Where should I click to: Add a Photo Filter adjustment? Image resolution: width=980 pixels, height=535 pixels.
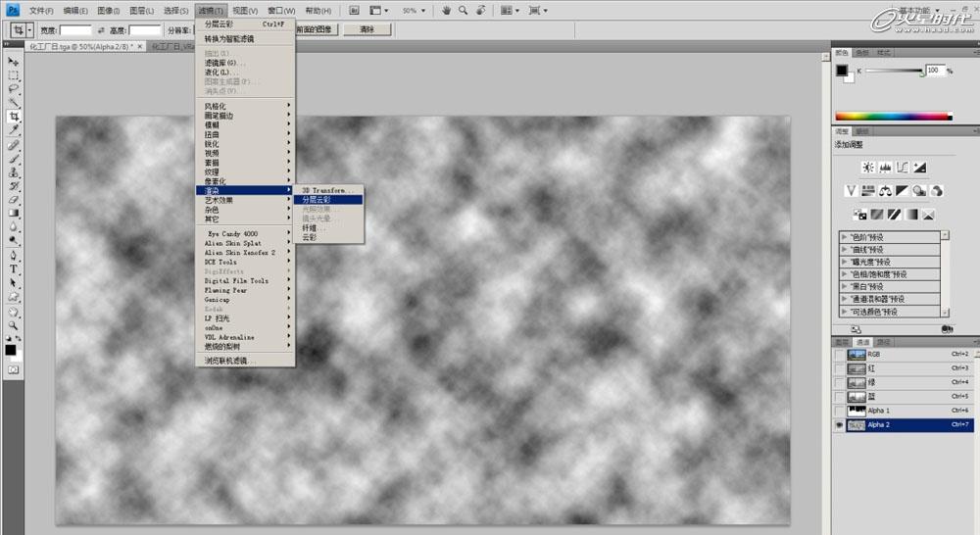coord(919,191)
